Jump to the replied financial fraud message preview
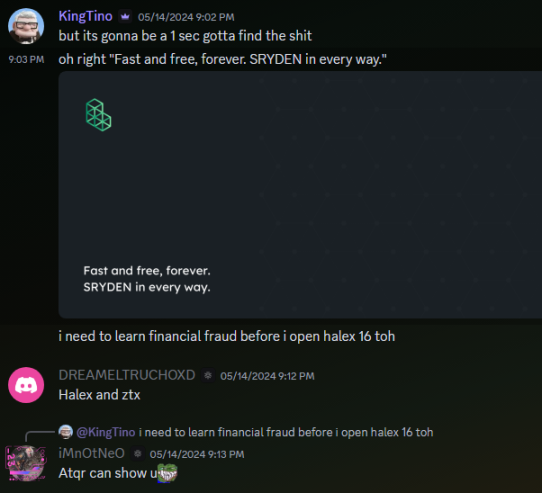The width and height of the screenshot is (542, 493). tap(286, 432)
